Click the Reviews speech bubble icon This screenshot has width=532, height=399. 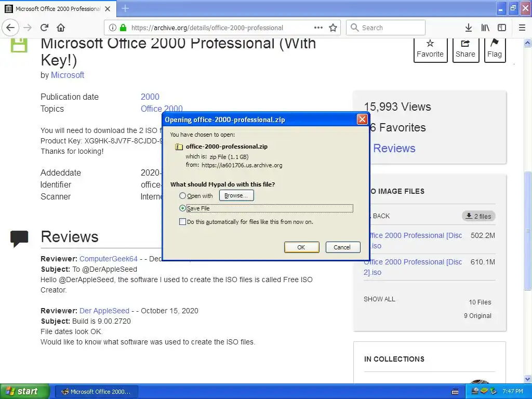[19, 238]
